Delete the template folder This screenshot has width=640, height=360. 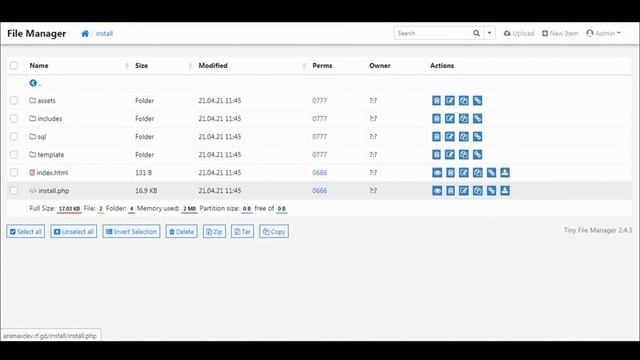point(436,154)
